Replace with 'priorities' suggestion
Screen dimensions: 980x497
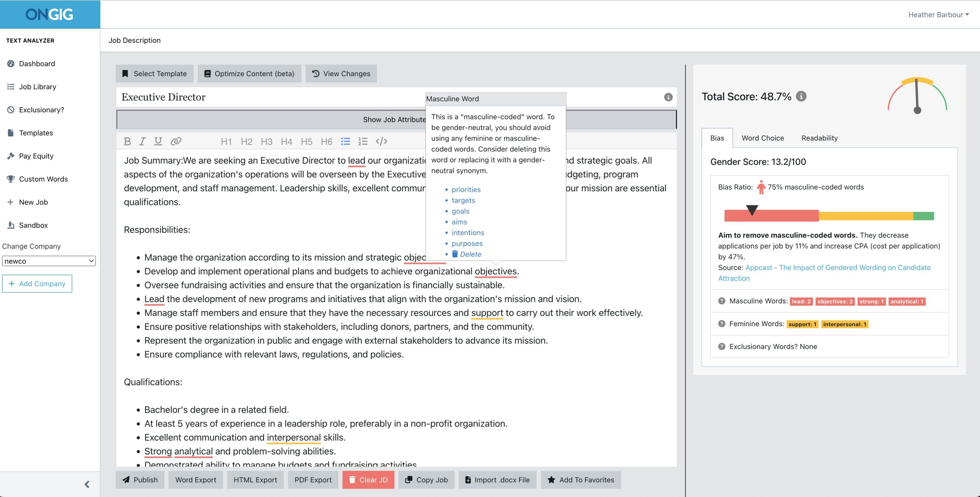tap(466, 190)
